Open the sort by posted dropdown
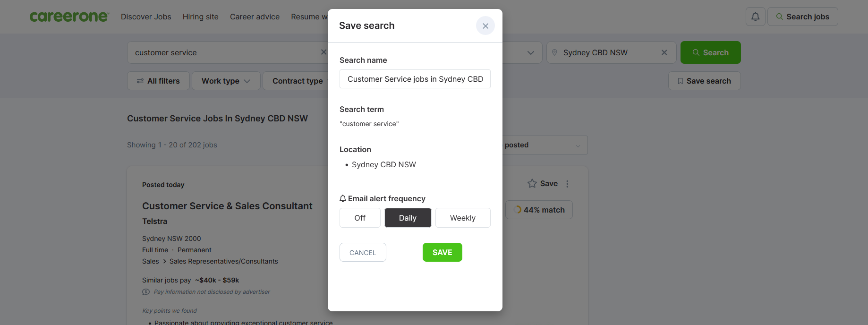The image size is (868, 325). [x=545, y=145]
